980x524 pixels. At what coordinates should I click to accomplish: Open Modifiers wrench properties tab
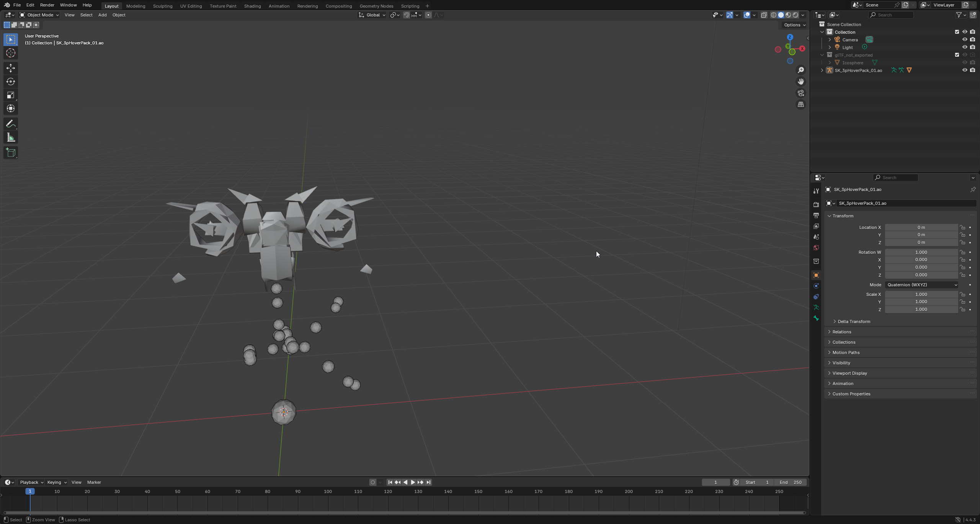pos(816,191)
